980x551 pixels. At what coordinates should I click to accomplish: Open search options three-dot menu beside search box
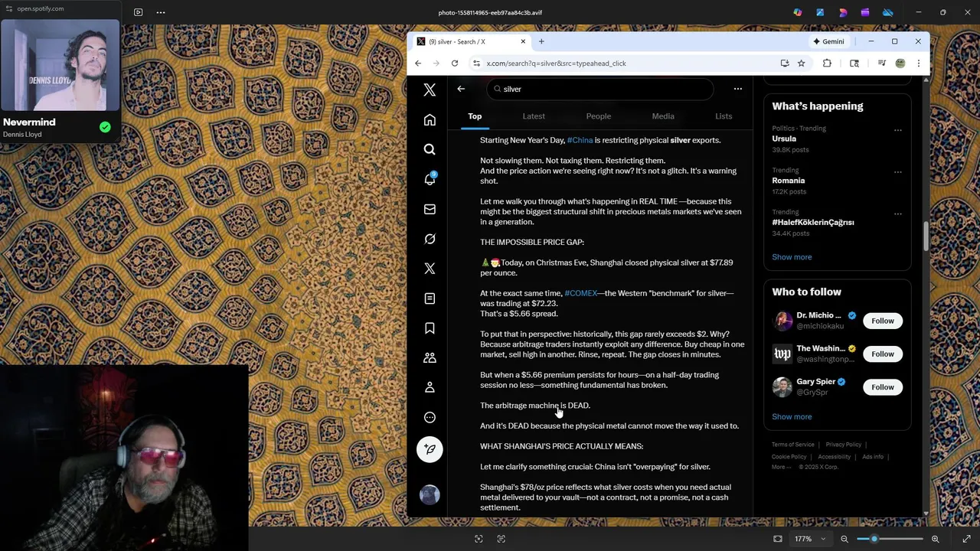click(x=738, y=89)
